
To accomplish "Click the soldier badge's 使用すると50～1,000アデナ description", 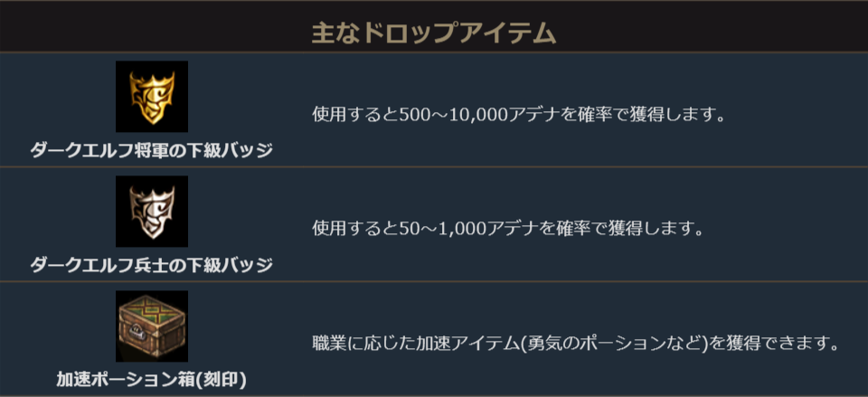I will 508,230.
